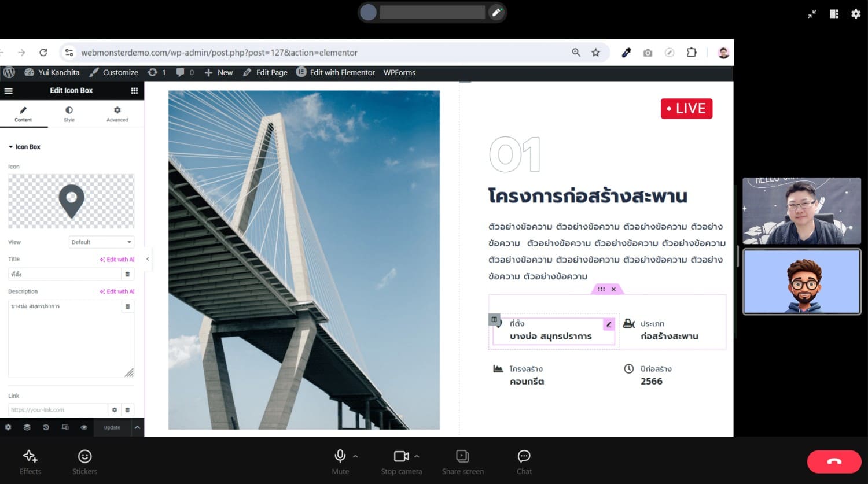Click the map pin icon preview

(x=71, y=201)
